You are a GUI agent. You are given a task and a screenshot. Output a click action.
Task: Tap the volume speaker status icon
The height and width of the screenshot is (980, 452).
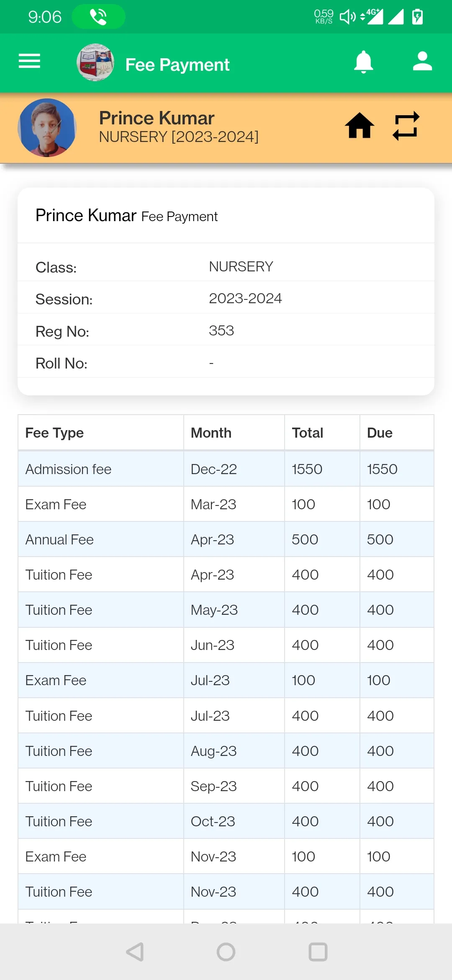[x=347, y=17]
